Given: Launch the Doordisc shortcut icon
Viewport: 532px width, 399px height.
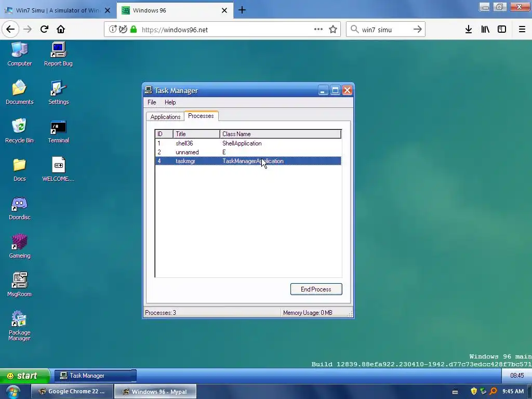Looking at the screenshot, I should click(x=19, y=208).
